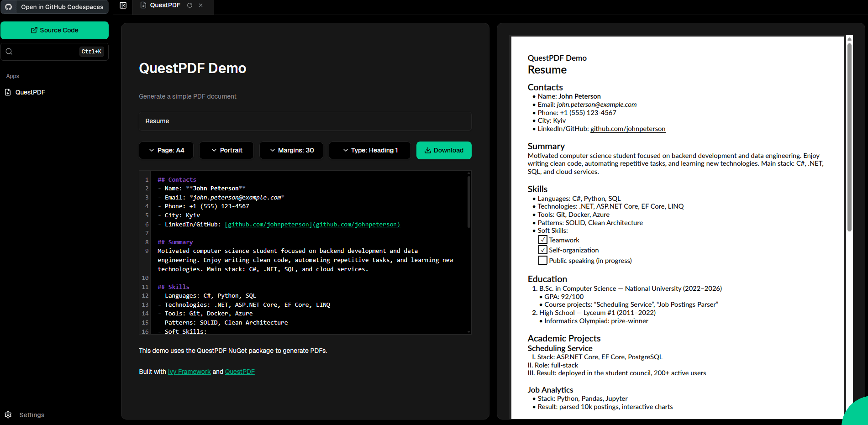868x425 pixels.
Task: Click the search magnifier icon
Action: click(9, 52)
